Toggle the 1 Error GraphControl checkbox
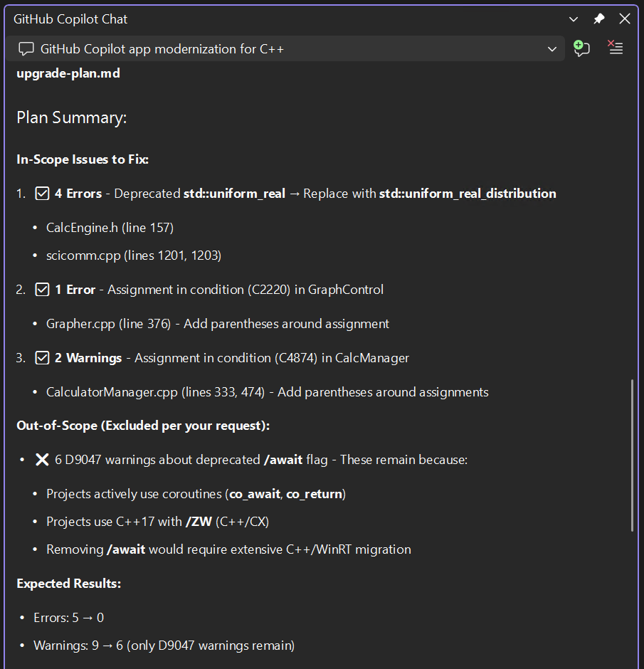Viewport: 644px width, 669px height. tap(42, 289)
